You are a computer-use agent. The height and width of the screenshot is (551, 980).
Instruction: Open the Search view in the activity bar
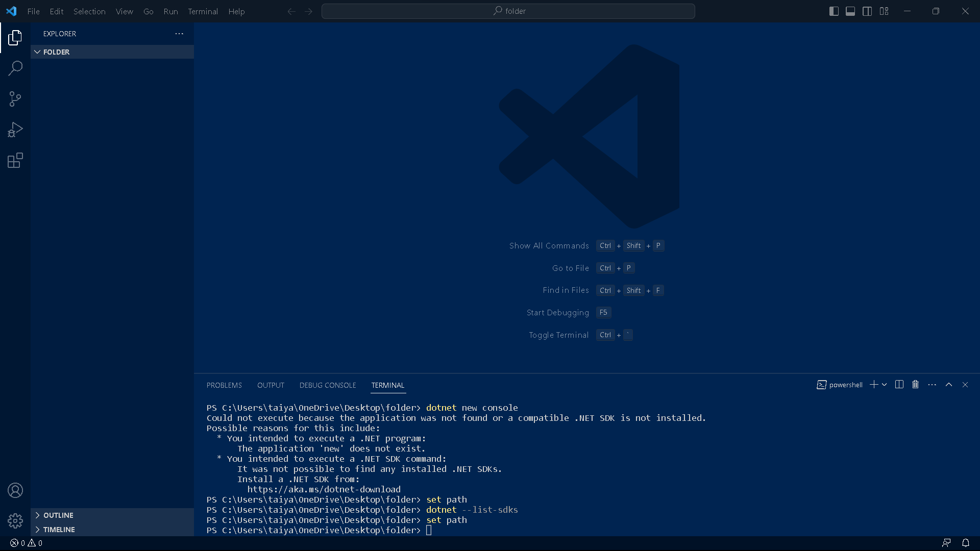coord(15,68)
